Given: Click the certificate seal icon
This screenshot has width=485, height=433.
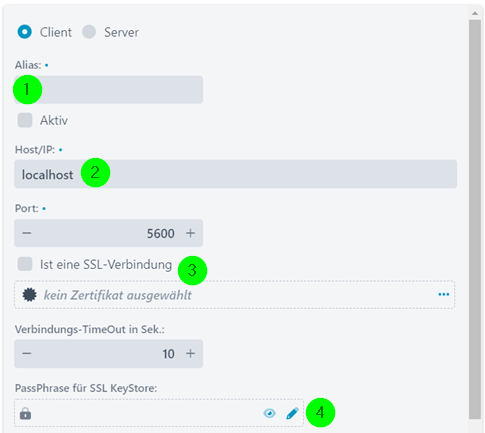Looking at the screenshot, I should click(29, 295).
